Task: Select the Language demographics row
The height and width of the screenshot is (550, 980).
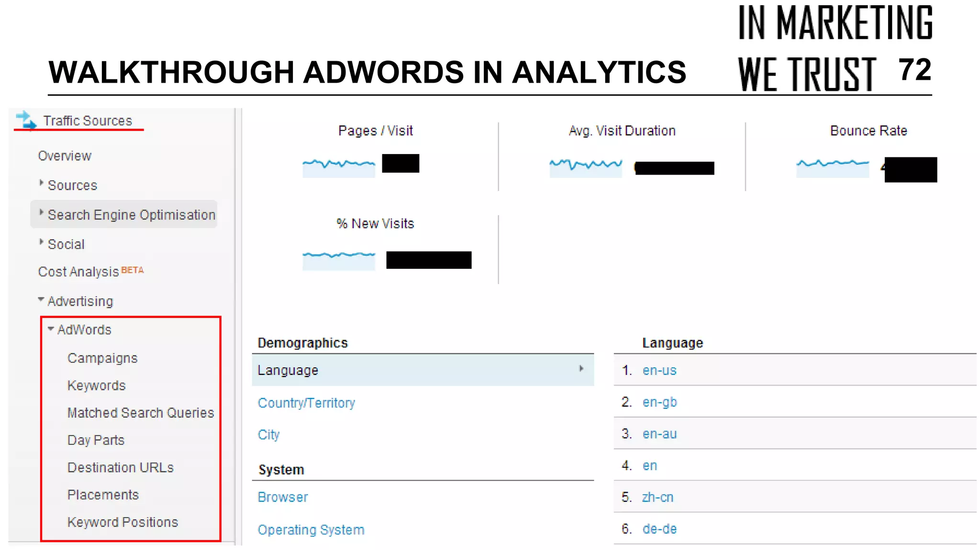Action: [x=423, y=370]
